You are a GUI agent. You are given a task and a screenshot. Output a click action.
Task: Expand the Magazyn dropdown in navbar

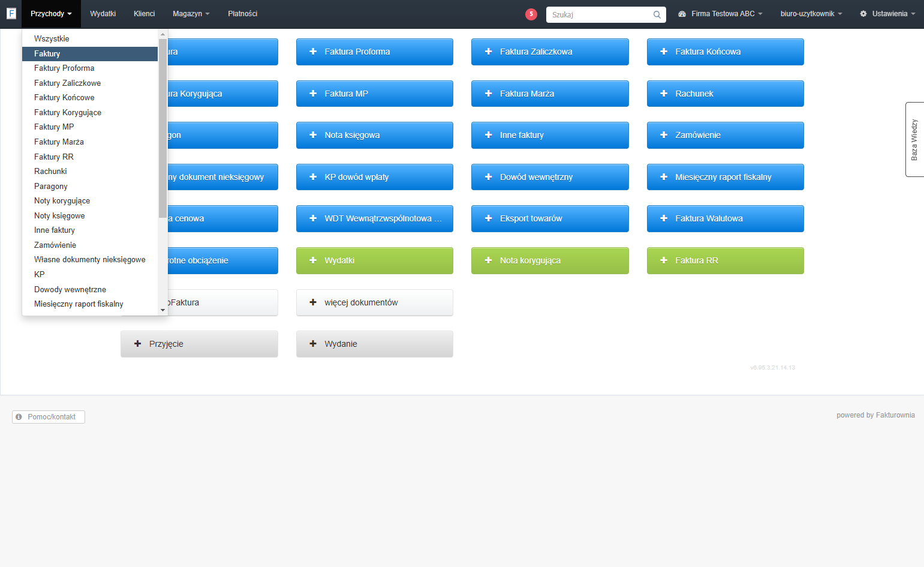(x=191, y=14)
